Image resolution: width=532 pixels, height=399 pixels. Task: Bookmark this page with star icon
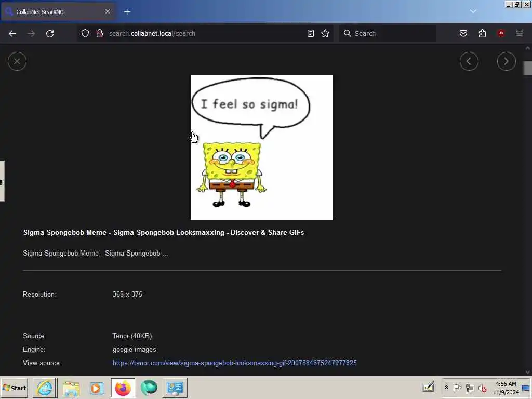(x=325, y=33)
